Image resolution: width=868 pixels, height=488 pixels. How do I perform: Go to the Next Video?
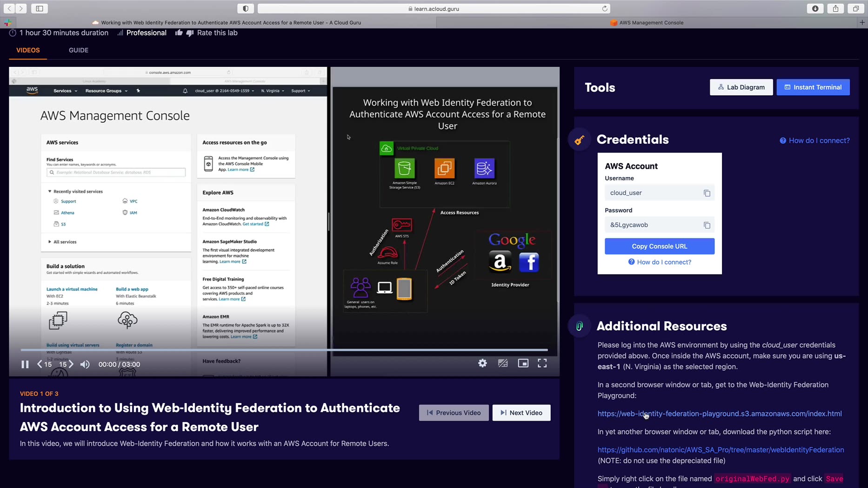(x=521, y=413)
